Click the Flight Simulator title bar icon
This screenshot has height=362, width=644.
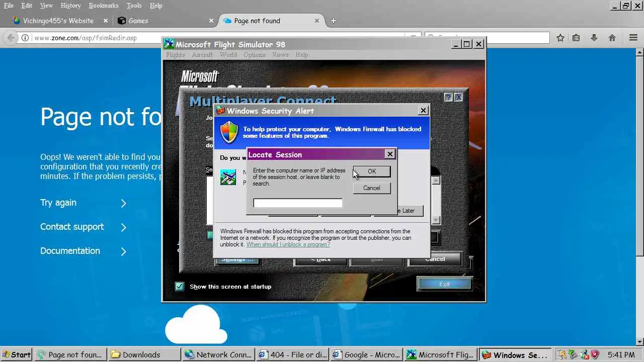(x=169, y=44)
